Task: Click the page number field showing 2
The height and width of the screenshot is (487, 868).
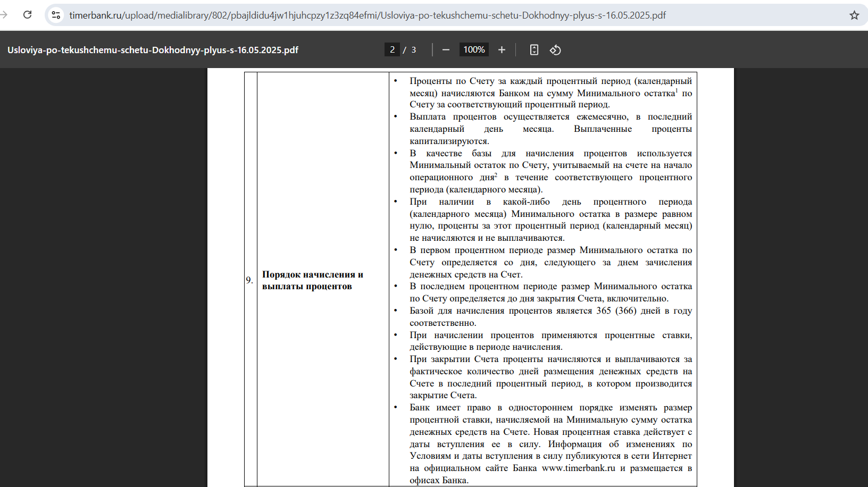Action: tap(392, 49)
